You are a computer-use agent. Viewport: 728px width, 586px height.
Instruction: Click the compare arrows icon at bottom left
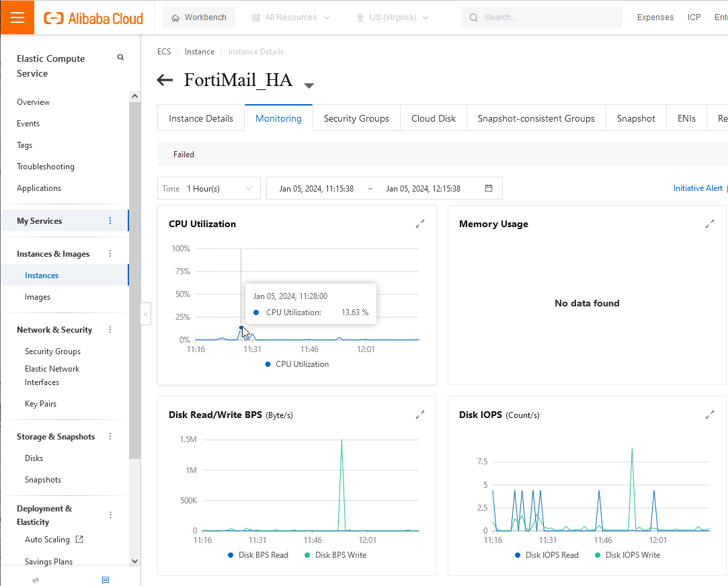(34, 579)
